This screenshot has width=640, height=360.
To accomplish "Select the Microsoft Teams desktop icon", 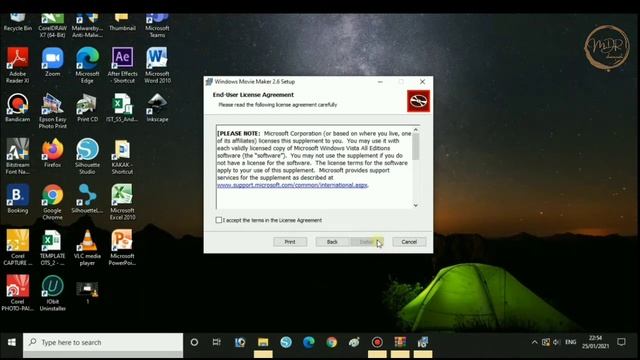I will point(157,26).
